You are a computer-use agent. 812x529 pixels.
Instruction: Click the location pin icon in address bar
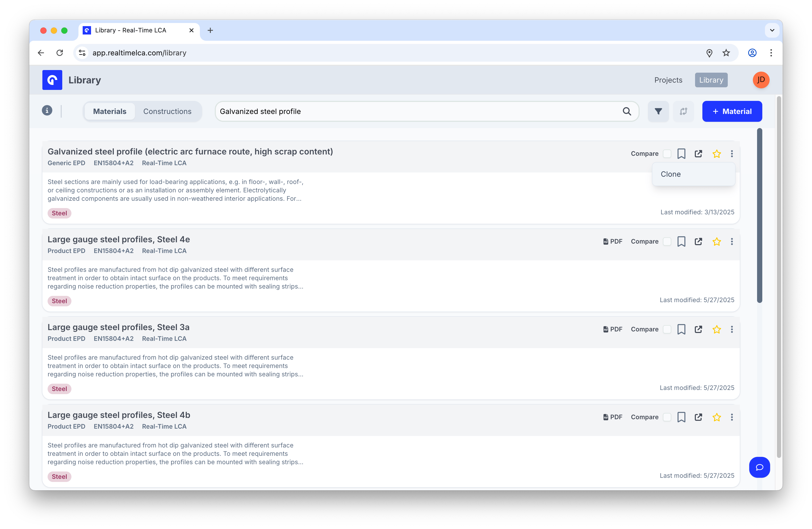[x=709, y=53]
